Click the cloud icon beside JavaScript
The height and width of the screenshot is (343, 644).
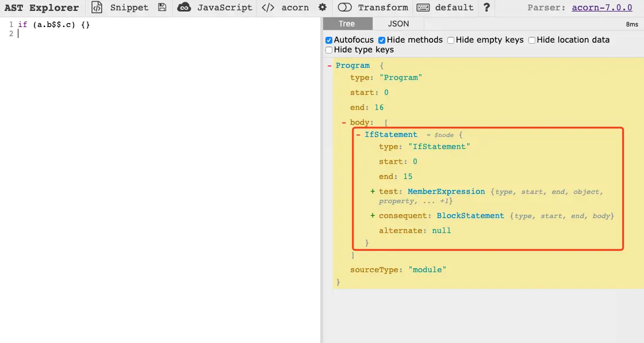pyautogui.click(x=184, y=7)
